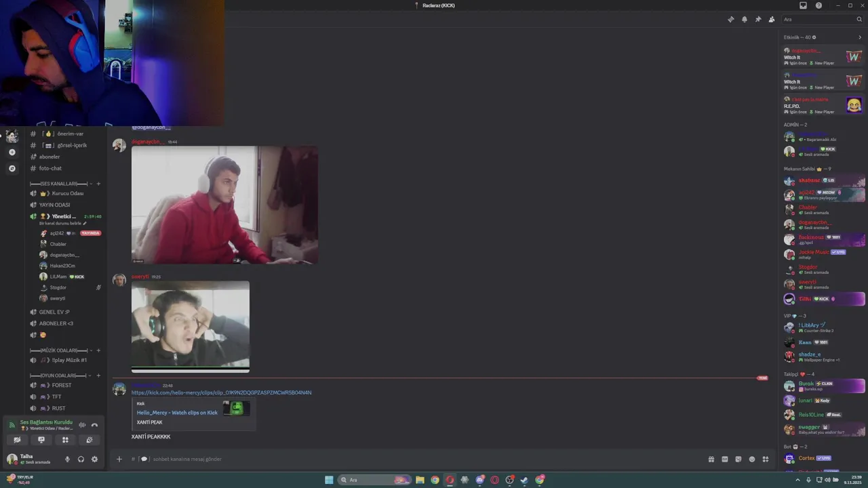Disconnect from voice call
This screenshot has width=868, height=488.
pyautogui.click(x=95, y=425)
